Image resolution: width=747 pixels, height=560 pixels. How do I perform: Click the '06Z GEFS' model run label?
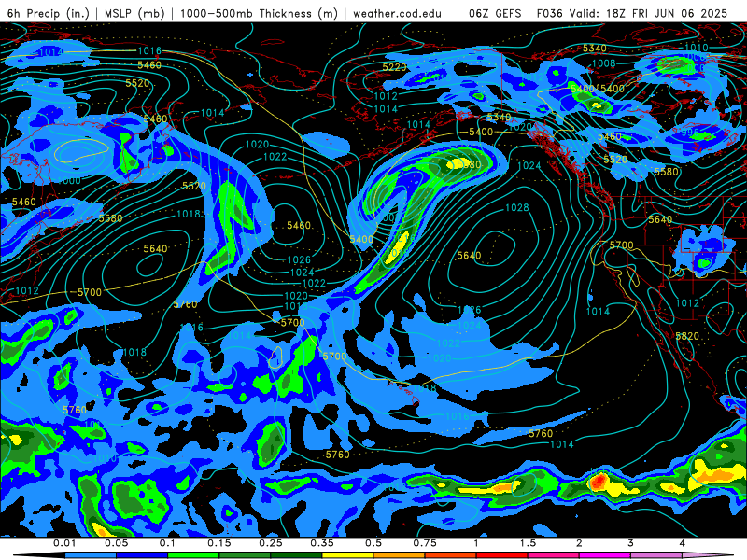coord(495,13)
